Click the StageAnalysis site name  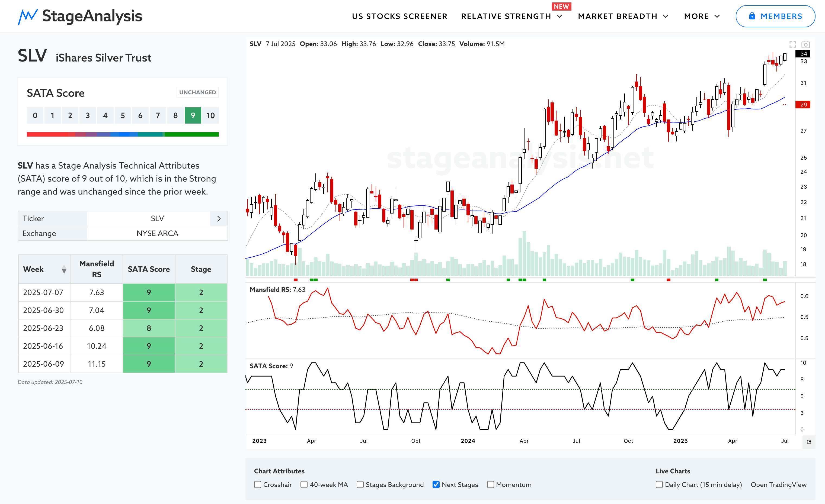point(92,16)
